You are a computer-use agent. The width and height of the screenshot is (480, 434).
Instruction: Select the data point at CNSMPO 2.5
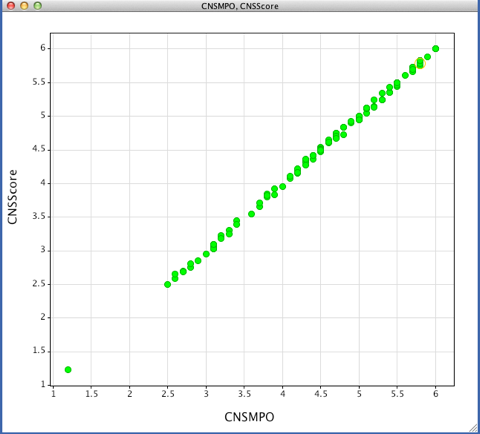[167, 284]
